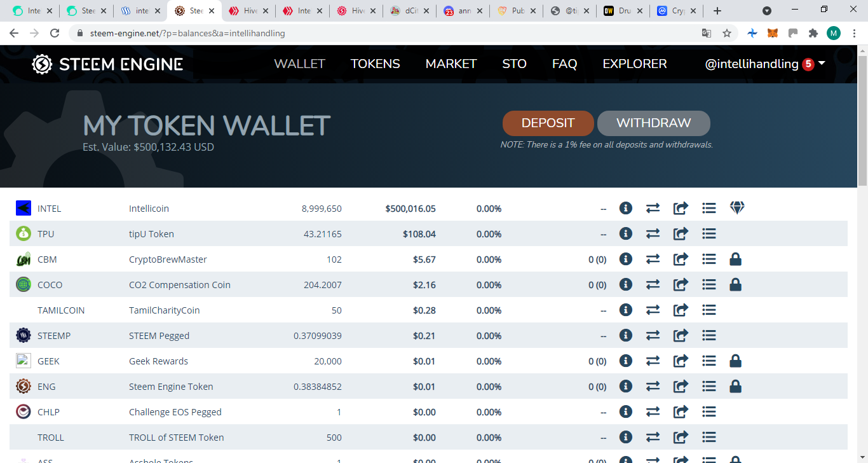The width and height of the screenshot is (868, 463).
Task: Click the transfer arrows icon in TPU row
Action: 653,233
